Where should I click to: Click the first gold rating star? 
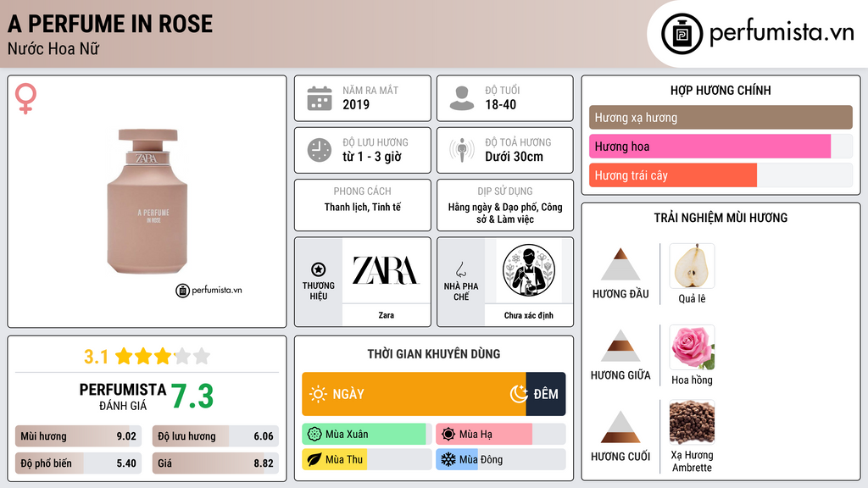tap(124, 356)
